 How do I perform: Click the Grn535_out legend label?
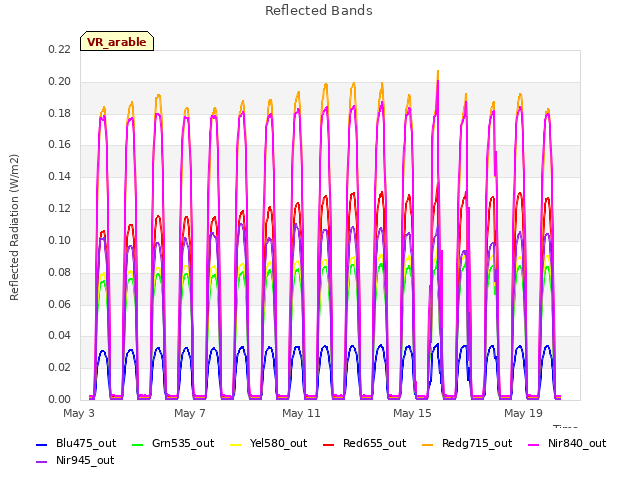[x=183, y=443]
